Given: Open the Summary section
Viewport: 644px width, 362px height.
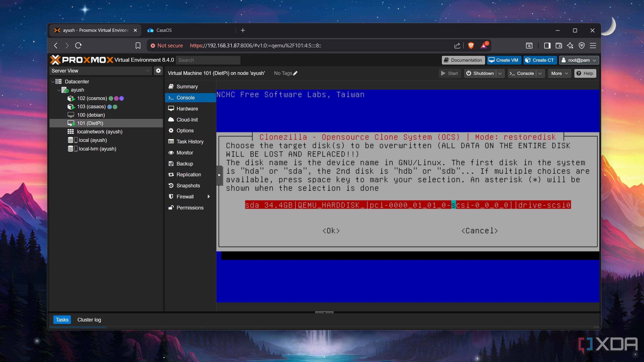Looking at the screenshot, I should point(191,87).
